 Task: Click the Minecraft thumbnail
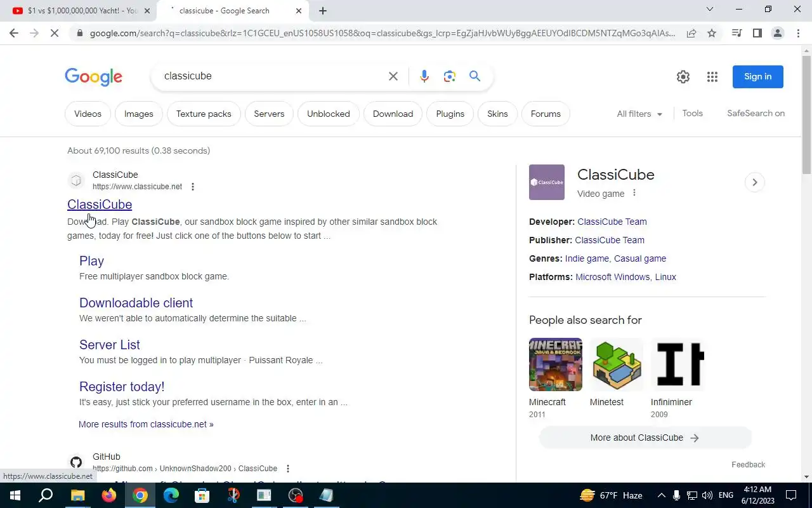point(556,364)
